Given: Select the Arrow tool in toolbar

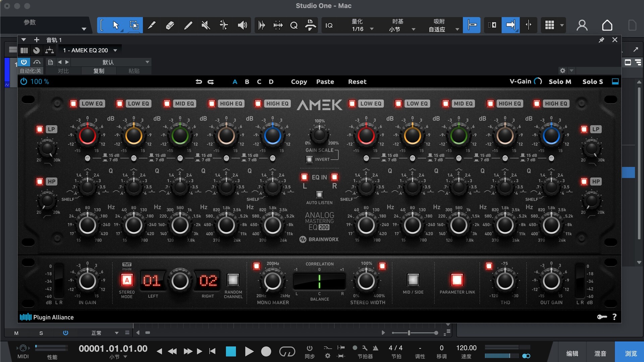Looking at the screenshot, I should [x=116, y=25].
